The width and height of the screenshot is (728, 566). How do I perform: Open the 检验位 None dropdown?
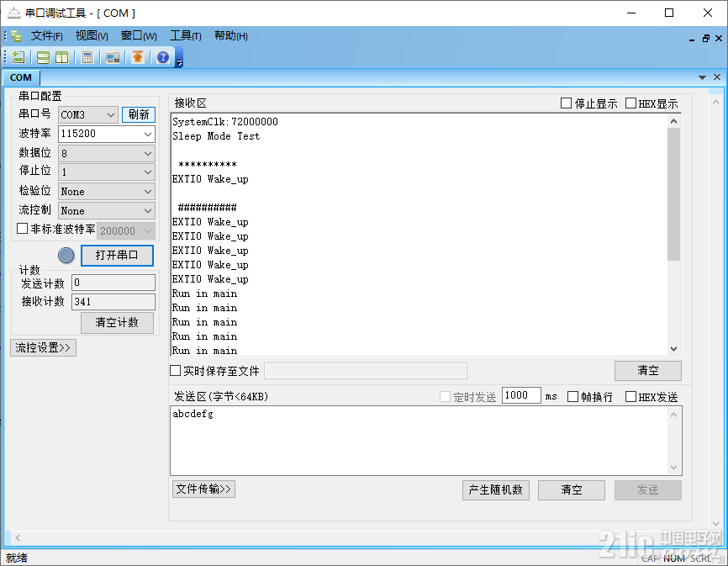(x=106, y=191)
